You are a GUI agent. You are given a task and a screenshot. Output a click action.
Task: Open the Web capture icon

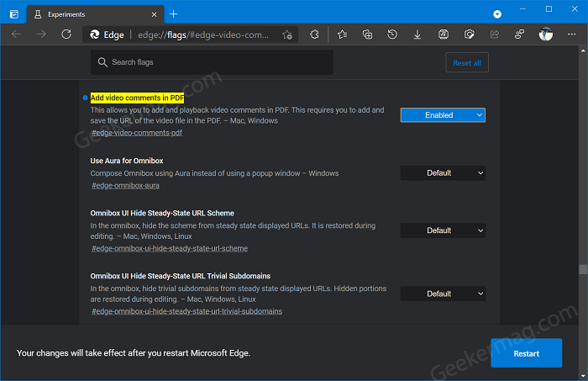(469, 34)
